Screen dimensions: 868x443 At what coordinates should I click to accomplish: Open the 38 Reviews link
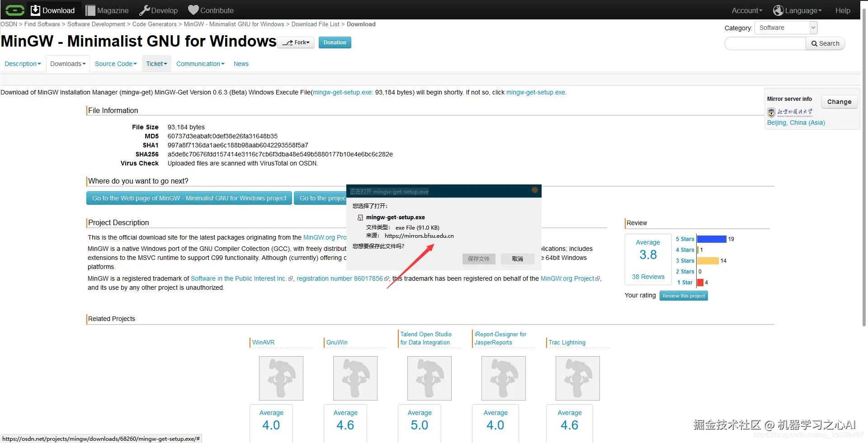pyautogui.click(x=648, y=277)
